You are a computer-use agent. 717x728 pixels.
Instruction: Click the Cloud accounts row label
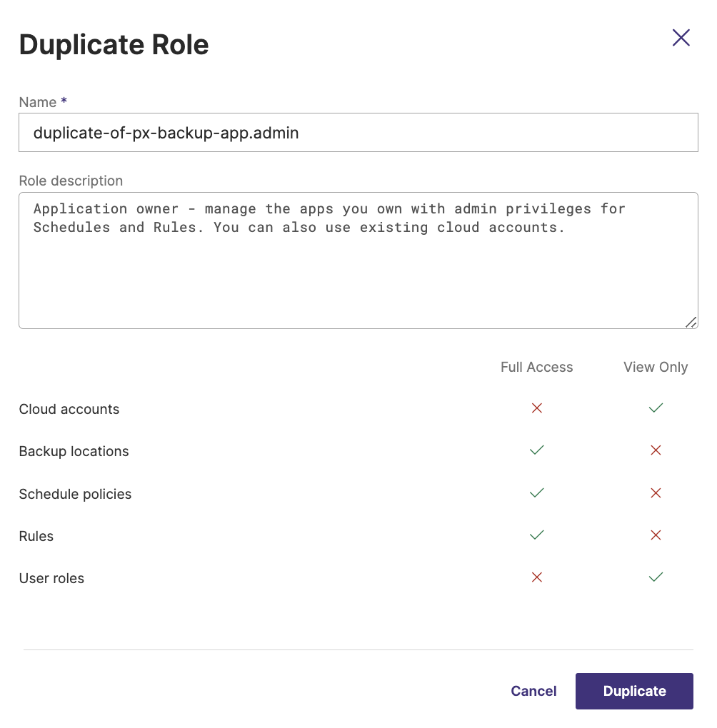(69, 409)
